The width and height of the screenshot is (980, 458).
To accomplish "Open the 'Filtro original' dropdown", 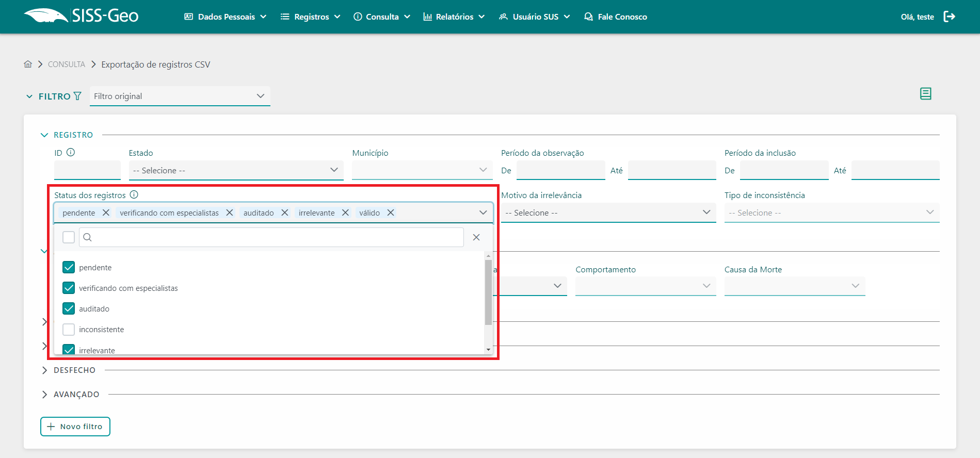I will point(180,96).
